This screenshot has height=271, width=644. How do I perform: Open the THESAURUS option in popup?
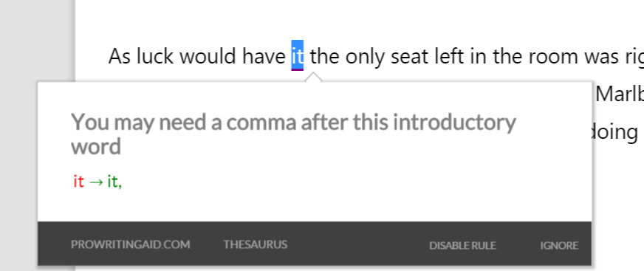click(255, 244)
